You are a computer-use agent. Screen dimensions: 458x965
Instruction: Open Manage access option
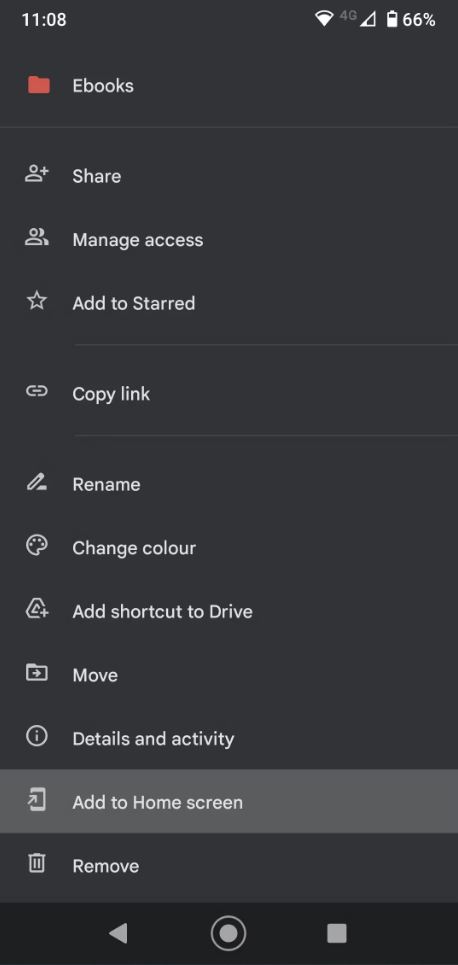(x=229, y=239)
